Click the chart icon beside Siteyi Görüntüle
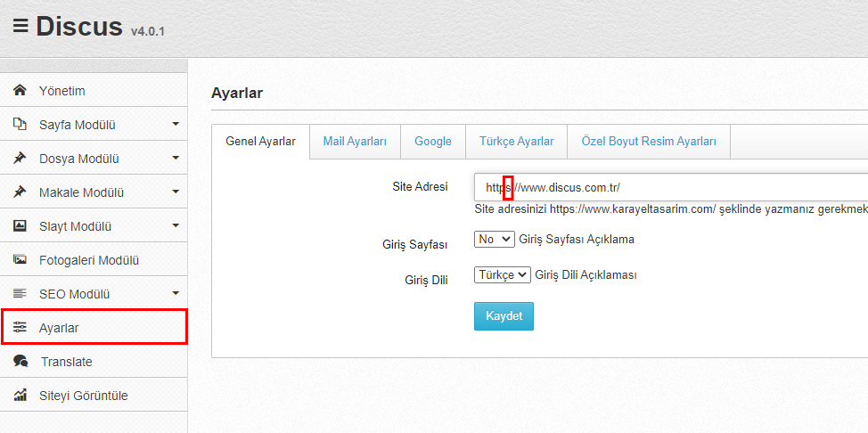 point(20,396)
